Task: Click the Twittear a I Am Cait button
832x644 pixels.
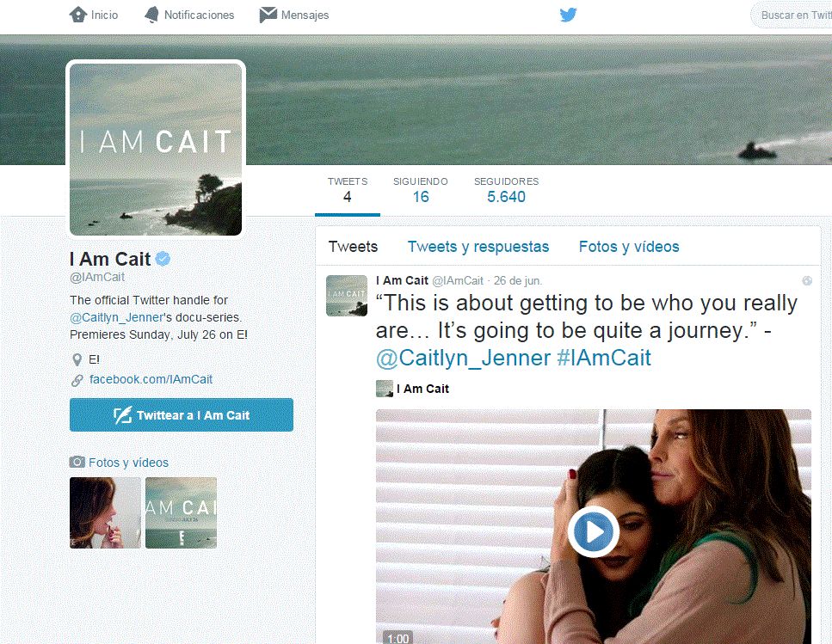Action: (x=182, y=415)
